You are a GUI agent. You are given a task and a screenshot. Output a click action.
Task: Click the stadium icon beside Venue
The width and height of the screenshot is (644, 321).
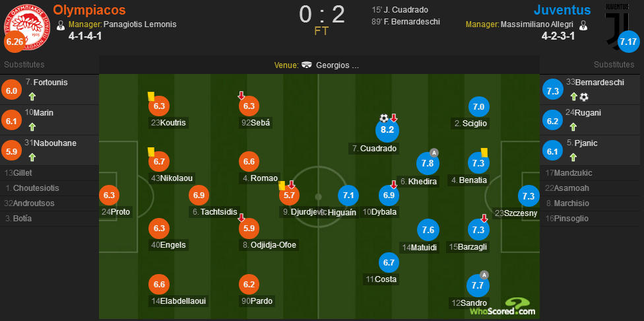pyautogui.click(x=306, y=65)
